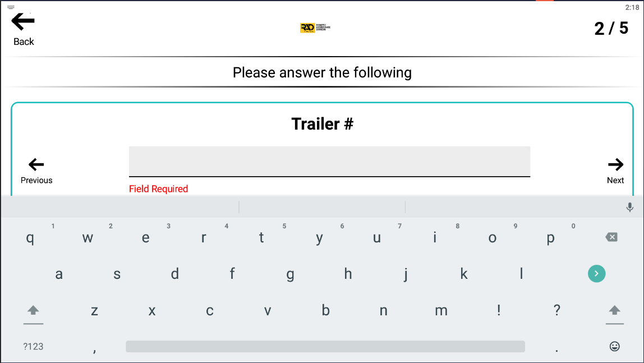Tap the u key
This screenshot has width=644, height=363.
click(x=376, y=237)
